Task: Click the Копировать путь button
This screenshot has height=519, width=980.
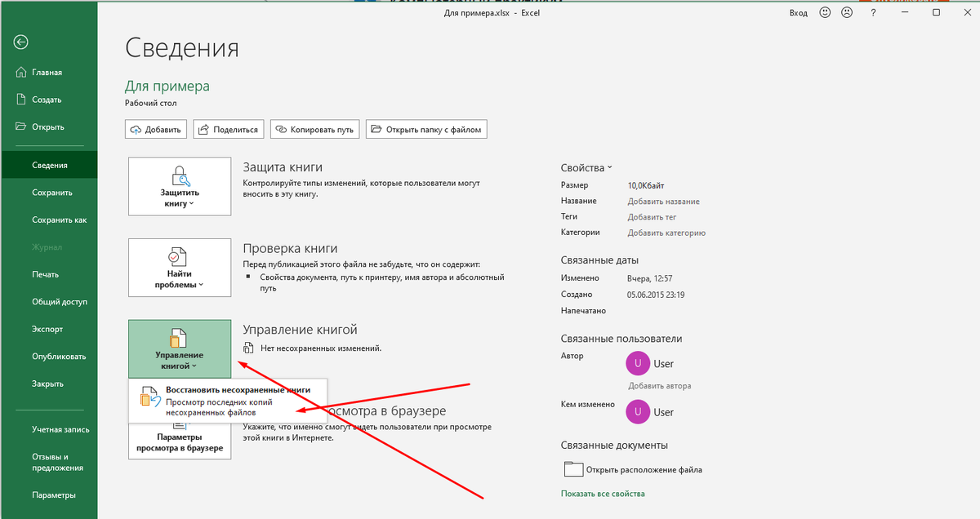Action: 315,129
